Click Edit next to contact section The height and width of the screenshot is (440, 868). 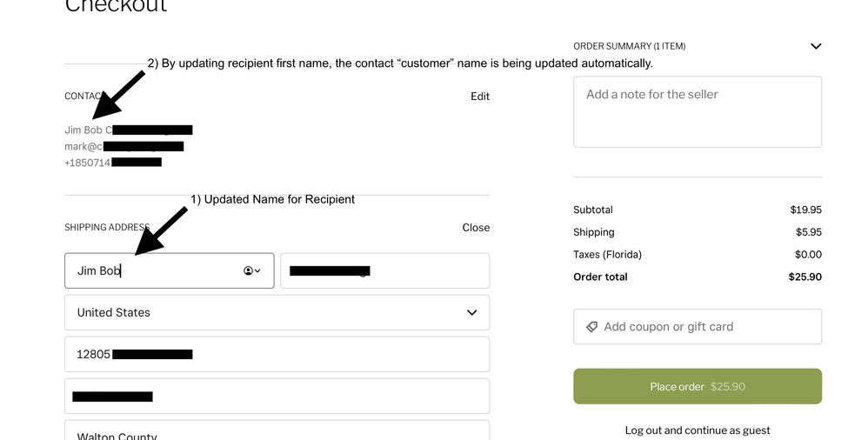tap(480, 97)
